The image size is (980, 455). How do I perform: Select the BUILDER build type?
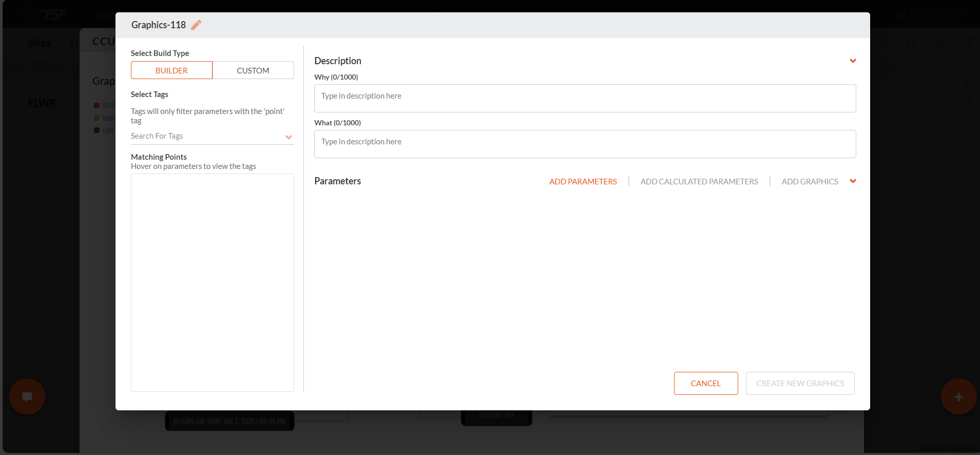click(x=171, y=70)
